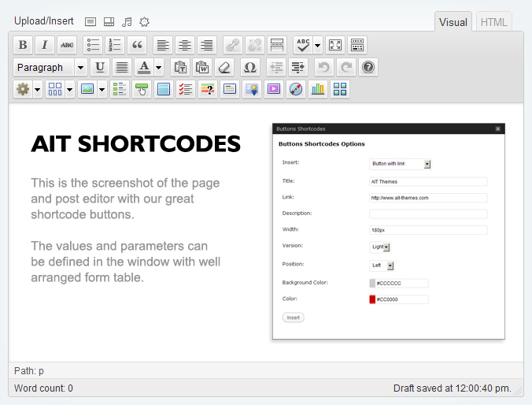The height and width of the screenshot is (405, 532).
Task: Click the eraser remove formatting icon
Action: point(224,67)
